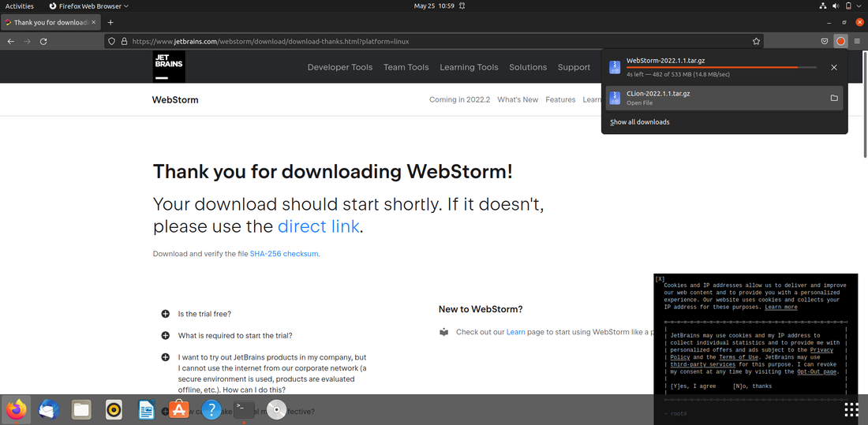Viewport: 868px width, 425px height.
Task: Open the Learning Tools menu
Action: (x=469, y=67)
